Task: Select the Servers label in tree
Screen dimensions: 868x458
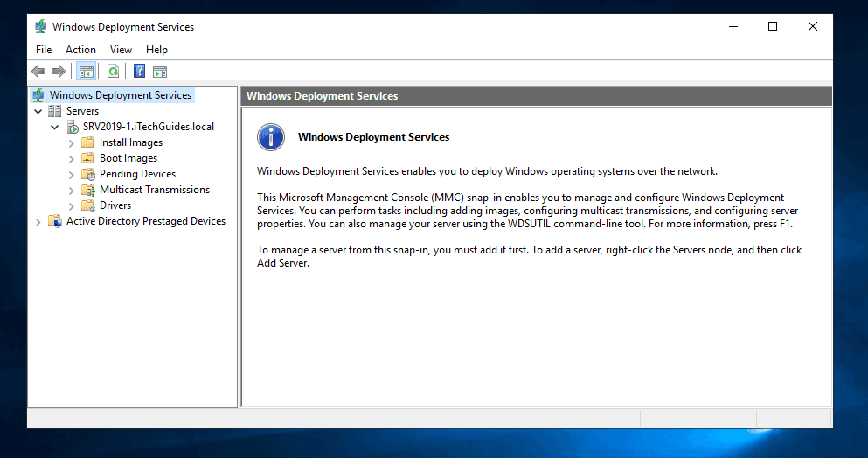Action: 82,111
